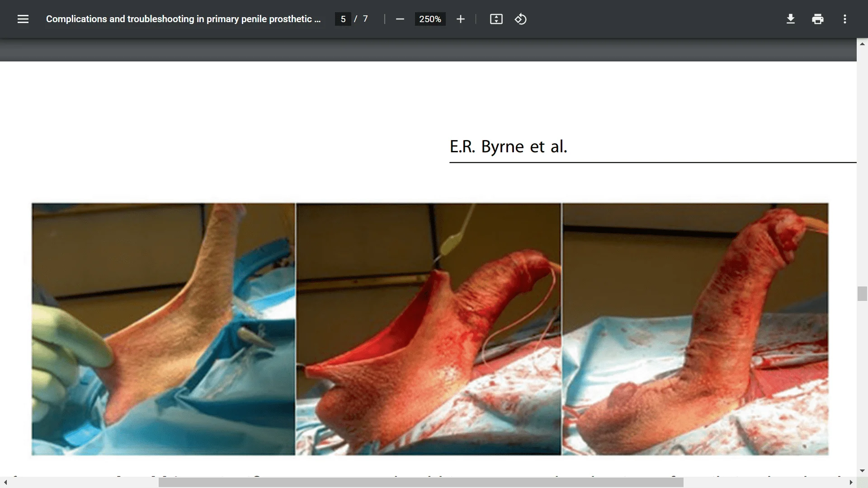Click the document title text
This screenshot has width=868, height=488.
click(183, 19)
